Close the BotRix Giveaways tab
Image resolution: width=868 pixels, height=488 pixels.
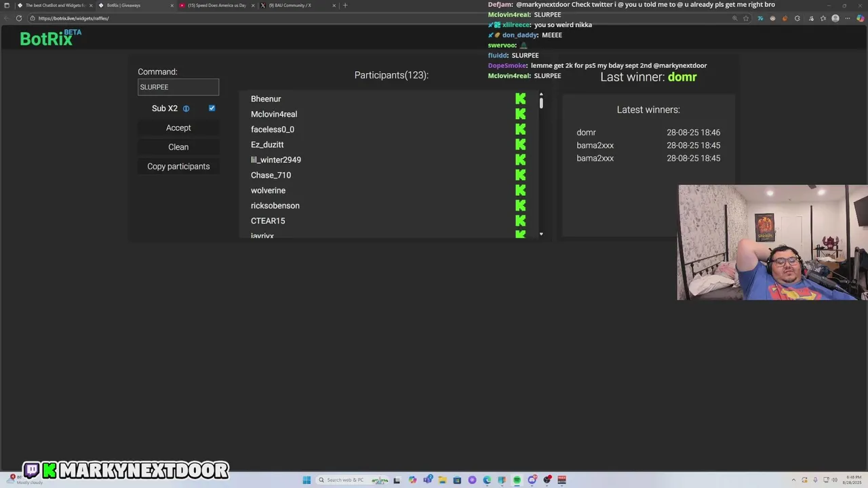pos(172,5)
